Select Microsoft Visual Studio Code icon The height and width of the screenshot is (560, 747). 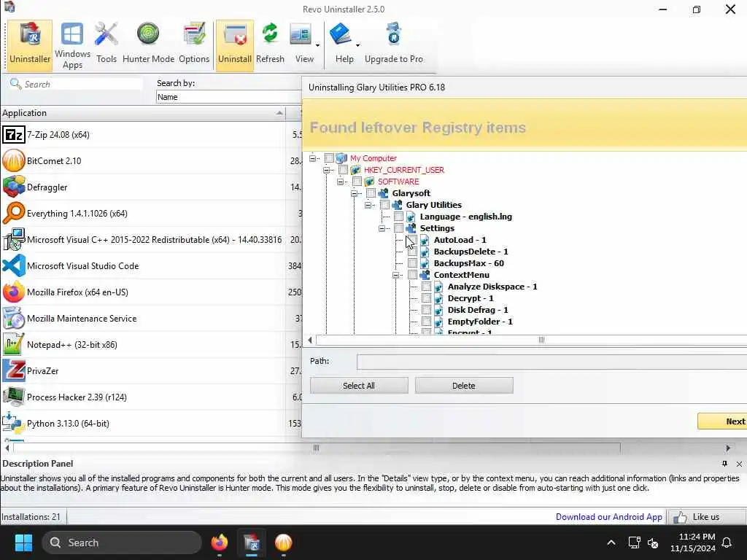[x=13, y=265]
